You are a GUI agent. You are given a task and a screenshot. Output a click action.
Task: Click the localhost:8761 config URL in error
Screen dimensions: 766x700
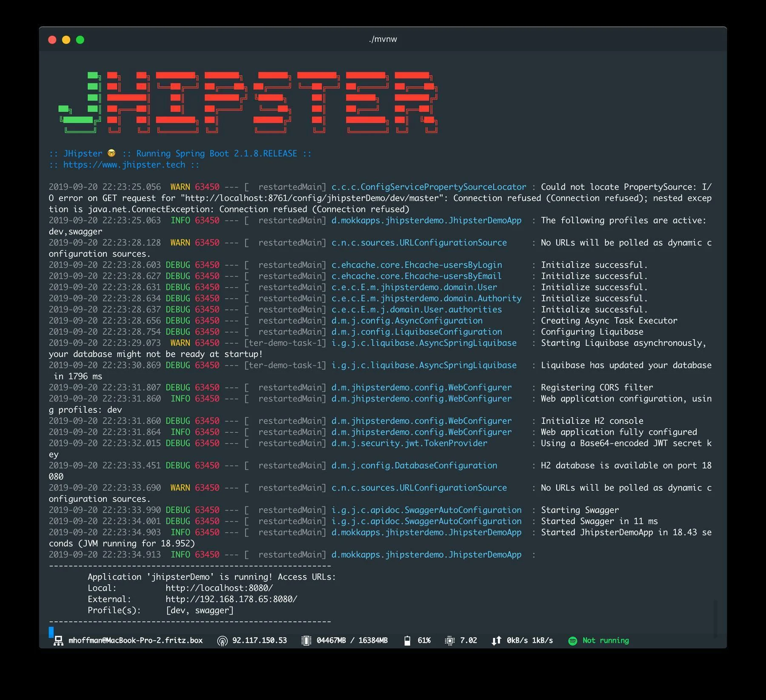pyautogui.click(x=314, y=198)
